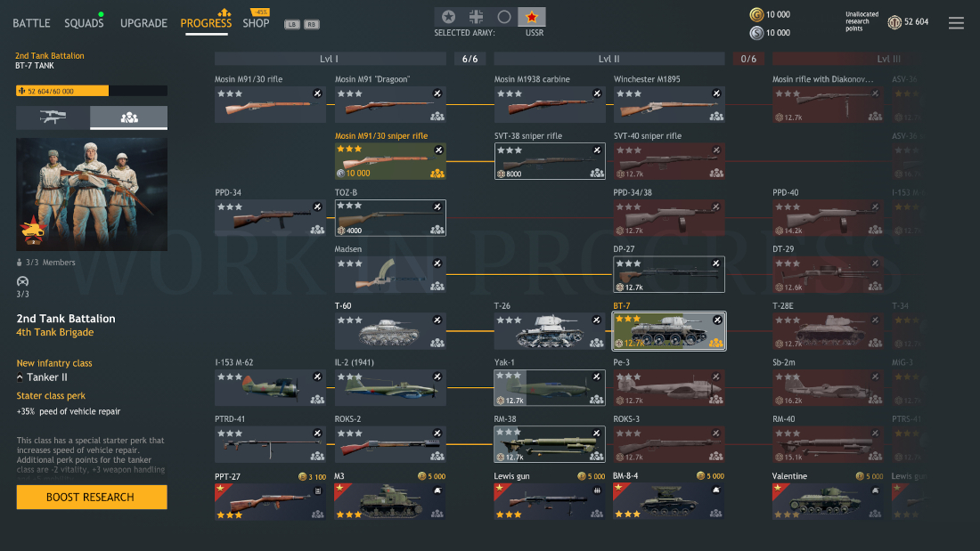
Task: Open the Squads tab
Action: 83,23
